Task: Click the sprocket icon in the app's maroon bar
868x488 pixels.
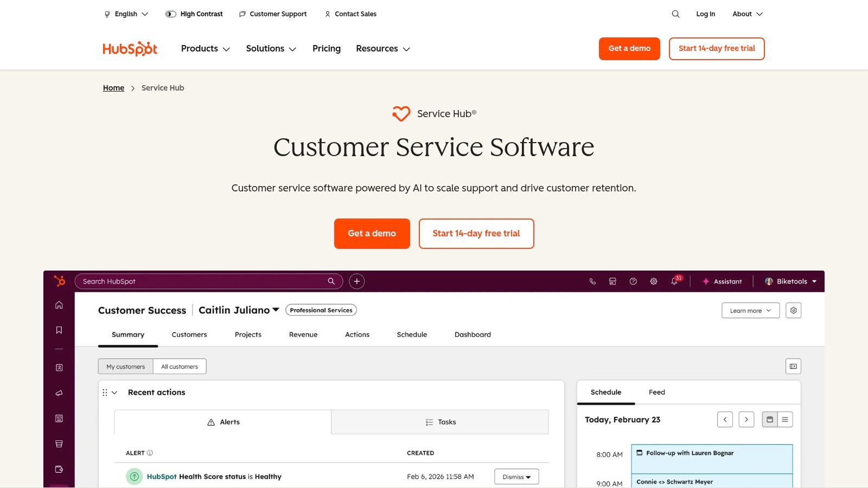Action: (x=60, y=281)
